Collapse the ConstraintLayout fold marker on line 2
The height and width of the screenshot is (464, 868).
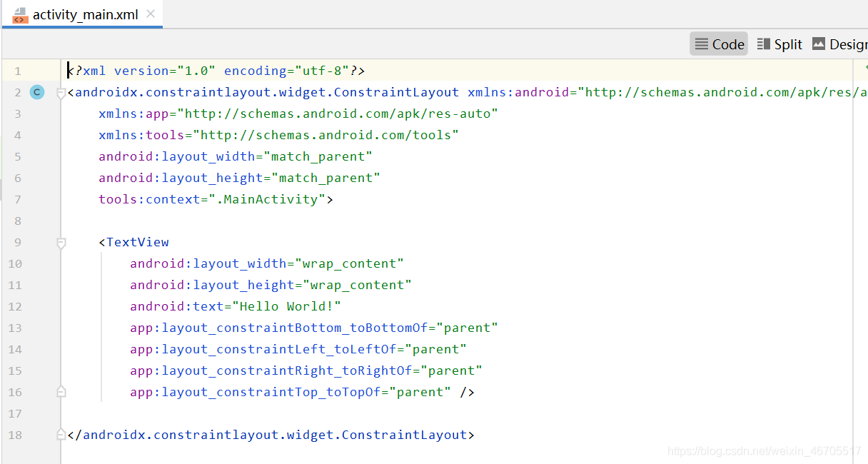61,93
